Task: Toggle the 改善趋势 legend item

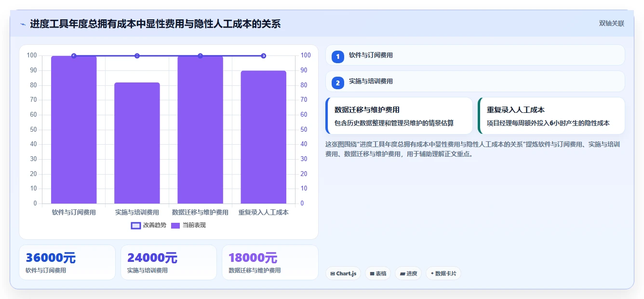Action: pyautogui.click(x=148, y=225)
